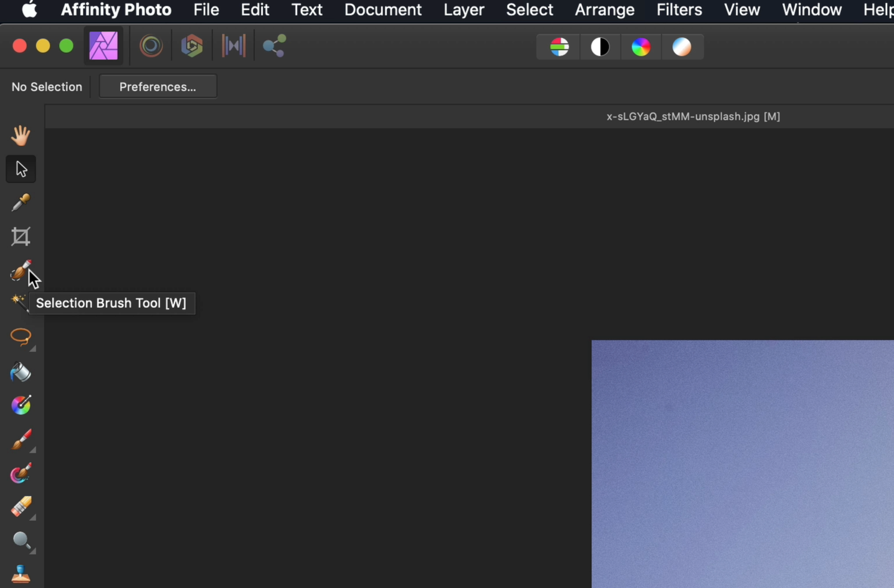Viewport: 894px width, 588px height.
Task: Select the Flood Fill bucket tool
Action: 21,372
